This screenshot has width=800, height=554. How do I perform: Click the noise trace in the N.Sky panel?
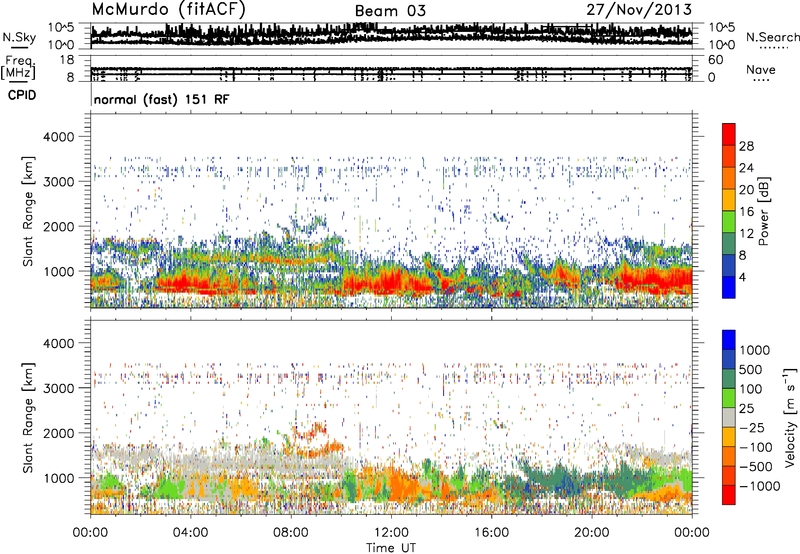pos(391,35)
